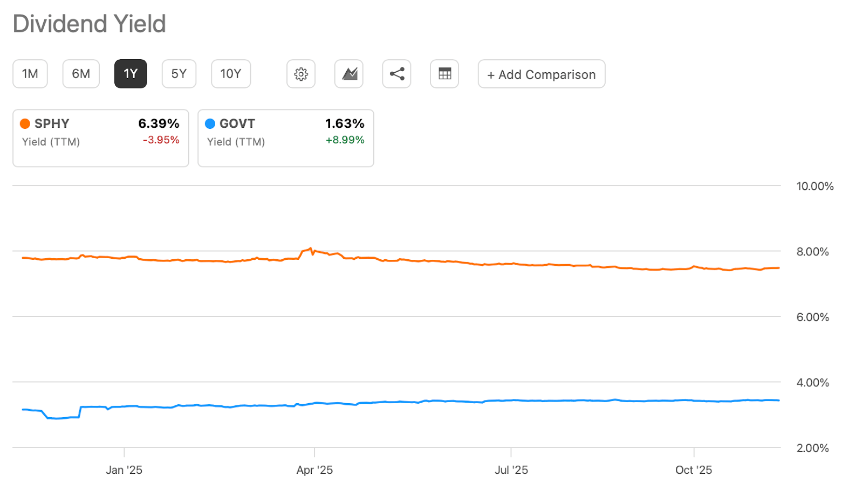Click the chart type mountain icon
This screenshot has height=504, width=863.
(x=349, y=74)
